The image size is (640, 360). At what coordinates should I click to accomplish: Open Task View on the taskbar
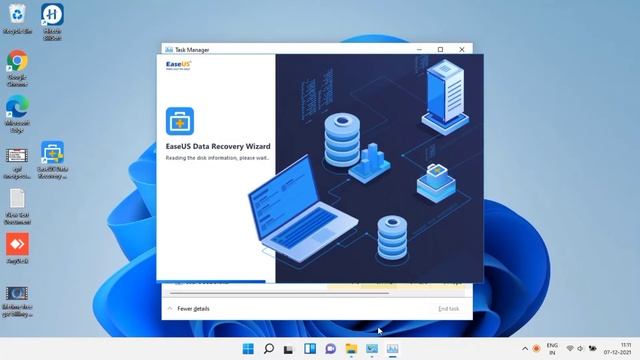[x=289, y=349]
